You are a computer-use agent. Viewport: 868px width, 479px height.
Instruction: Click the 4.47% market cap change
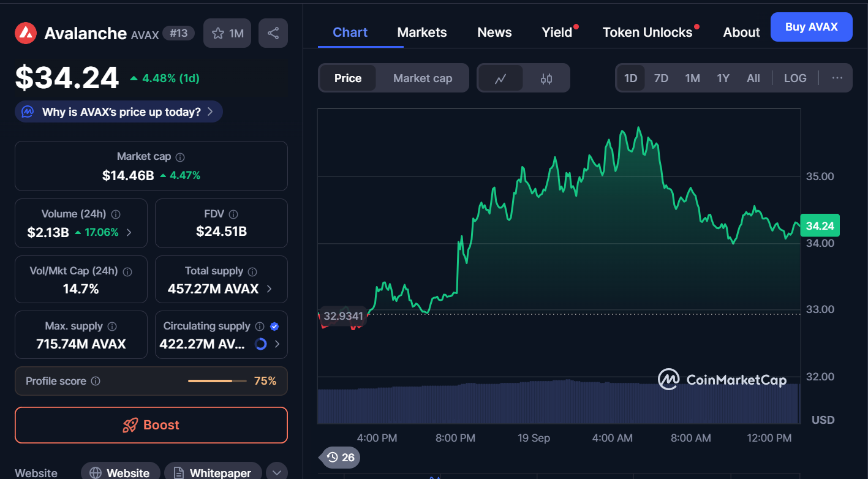click(x=180, y=176)
